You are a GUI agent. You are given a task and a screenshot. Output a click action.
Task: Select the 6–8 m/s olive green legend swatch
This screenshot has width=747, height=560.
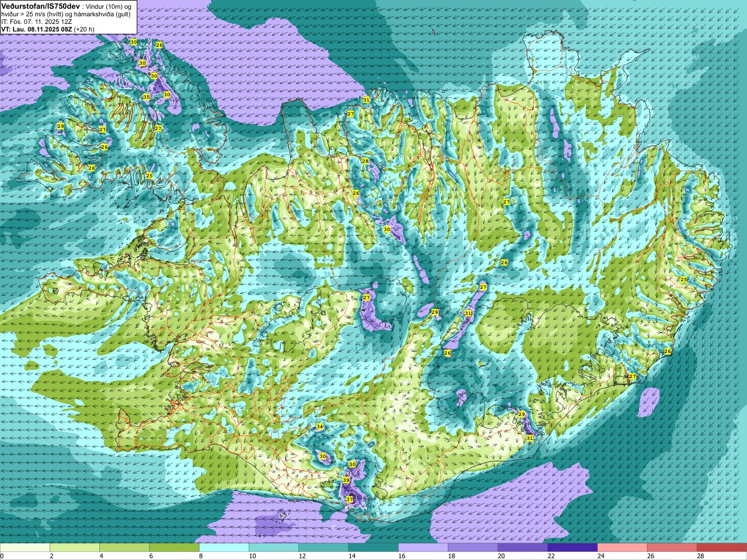174,548
